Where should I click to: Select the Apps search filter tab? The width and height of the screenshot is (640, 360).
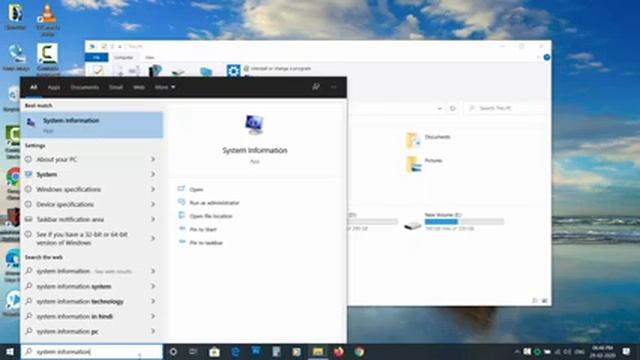pos(53,87)
